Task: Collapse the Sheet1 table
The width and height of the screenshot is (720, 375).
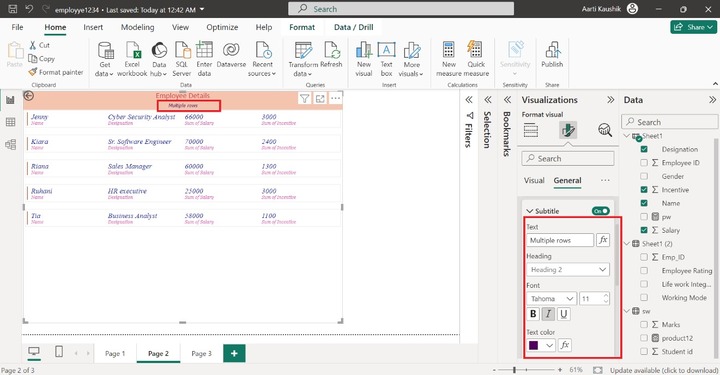Action: coord(627,136)
